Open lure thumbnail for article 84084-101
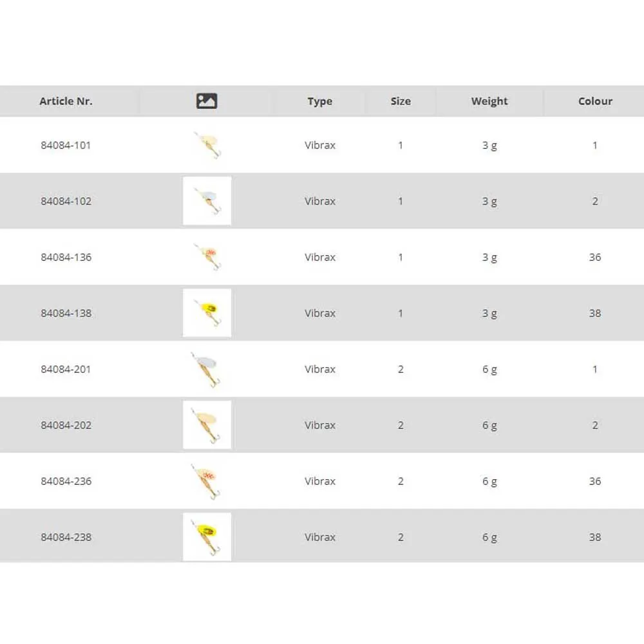This screenshot has height=644, width=644. coord(207,145)
